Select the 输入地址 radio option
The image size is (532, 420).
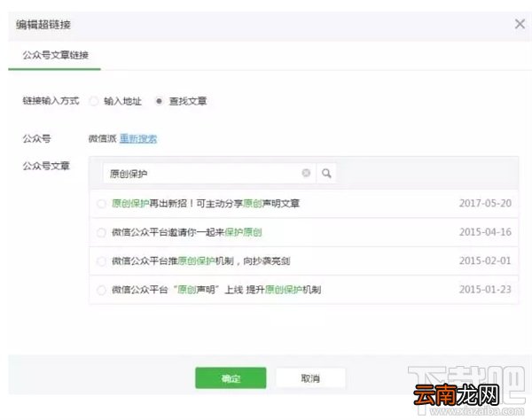click(94, 101)
